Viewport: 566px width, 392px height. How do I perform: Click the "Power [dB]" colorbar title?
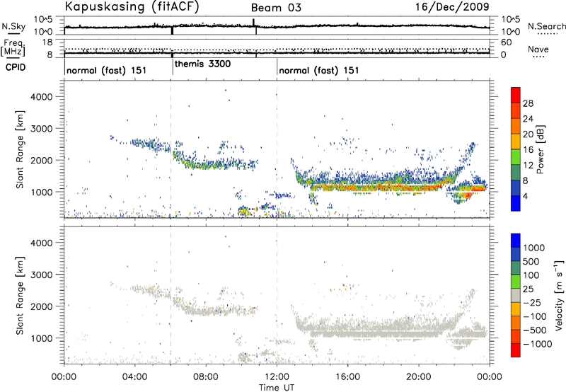(x=540, y=149)
